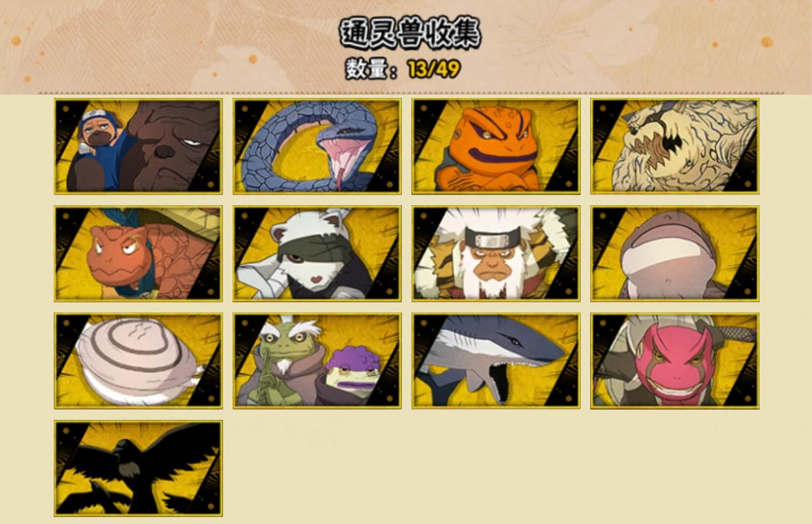Select the black crow silhouette card
This screenshot has height=524, width=812.
(x=138, y=468)
